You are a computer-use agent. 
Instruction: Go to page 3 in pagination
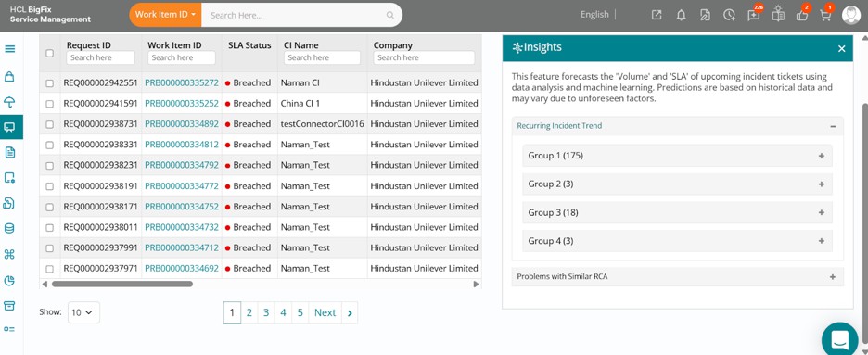(x=266, y=313)
